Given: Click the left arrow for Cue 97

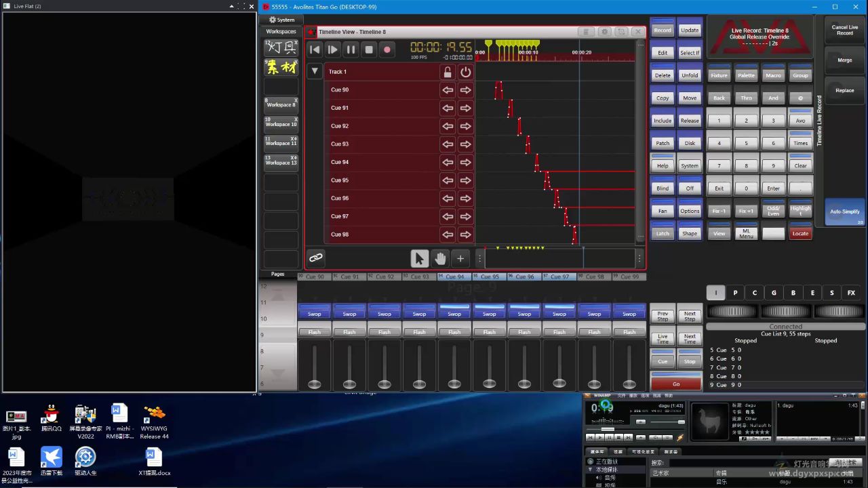Looking at the screenshot, I should [448, 216].
